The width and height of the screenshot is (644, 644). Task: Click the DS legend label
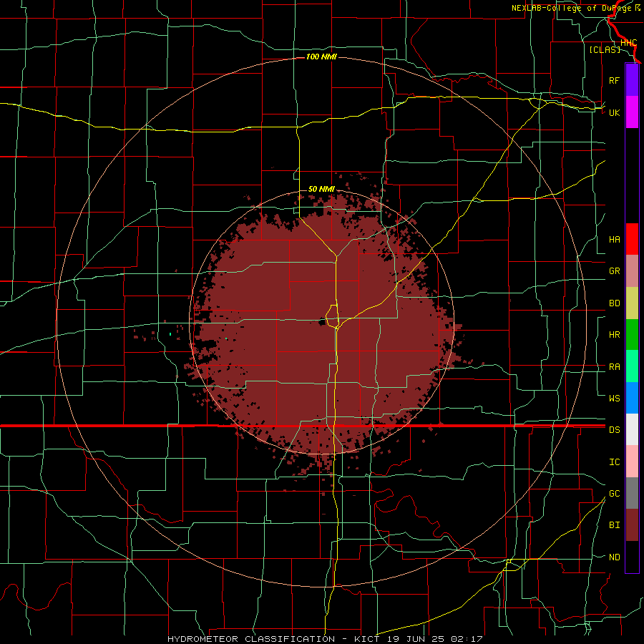click(614, 430)
